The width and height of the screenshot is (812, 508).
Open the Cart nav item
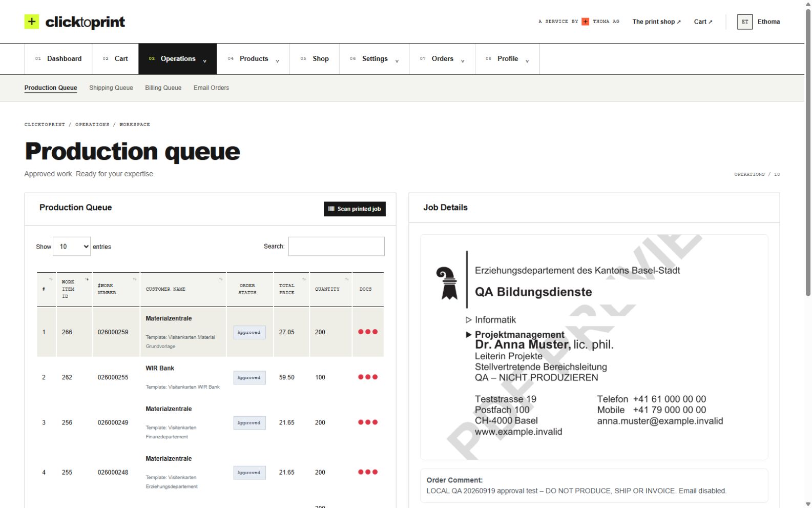coord(115,59)
